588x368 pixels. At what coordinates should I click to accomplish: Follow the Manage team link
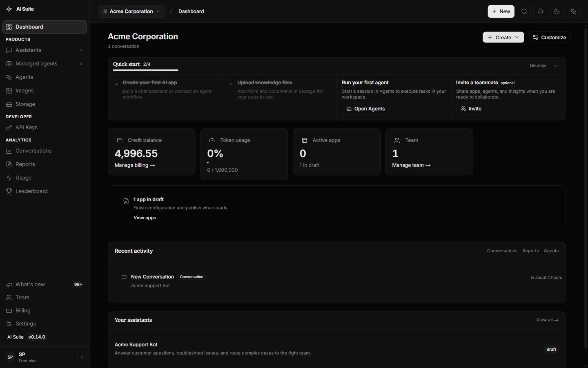click(411, 165)
